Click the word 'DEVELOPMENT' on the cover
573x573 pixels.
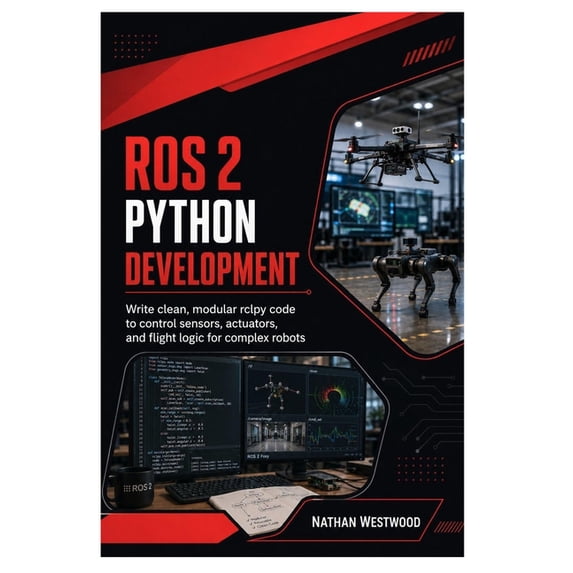212,269
